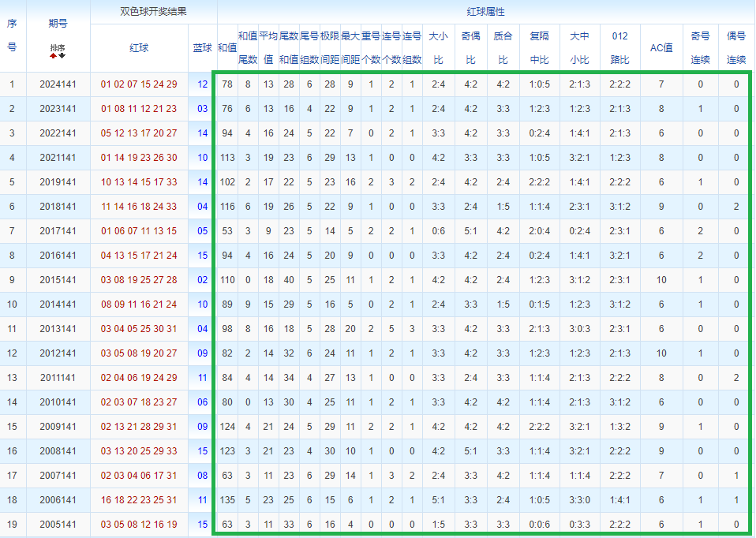The image size is (756, 538).
Task: Select period number 2005141
Action: pyautogui.click(x=58, y=524)
